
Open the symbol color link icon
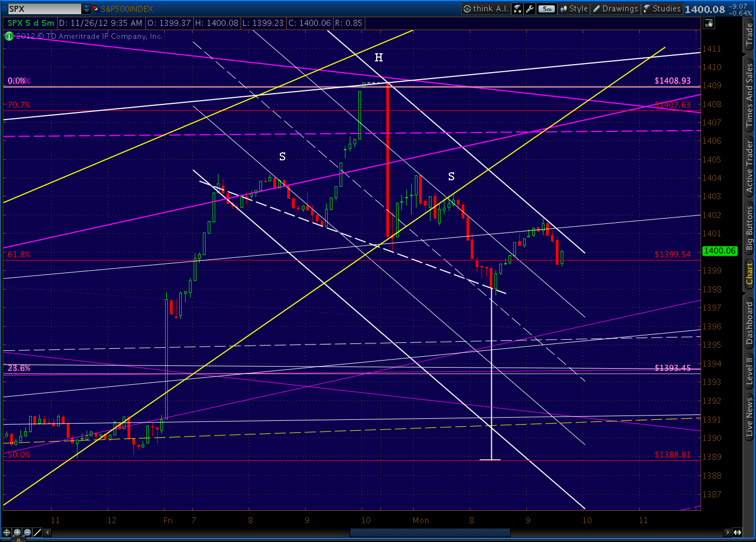click(x=96, y=9)
